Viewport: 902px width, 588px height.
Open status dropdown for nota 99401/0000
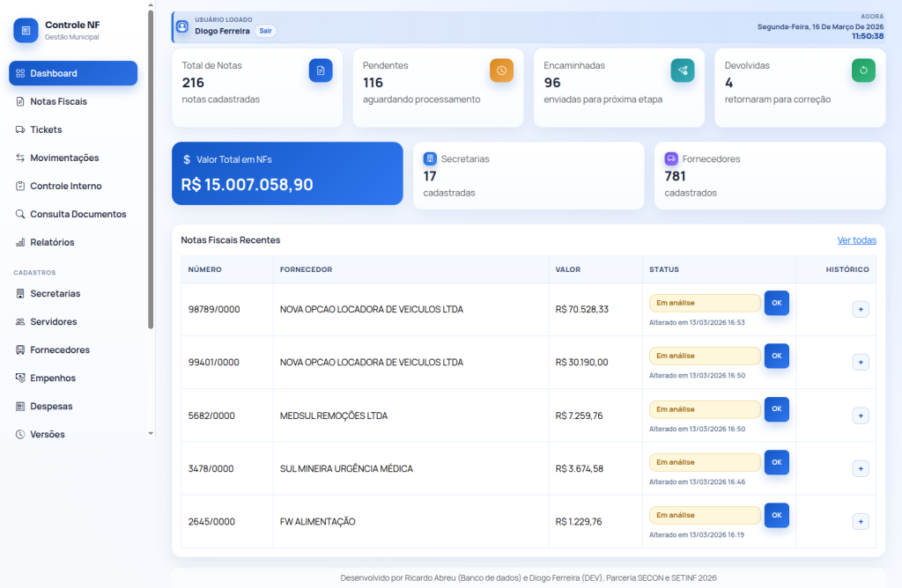coord(705,356)
